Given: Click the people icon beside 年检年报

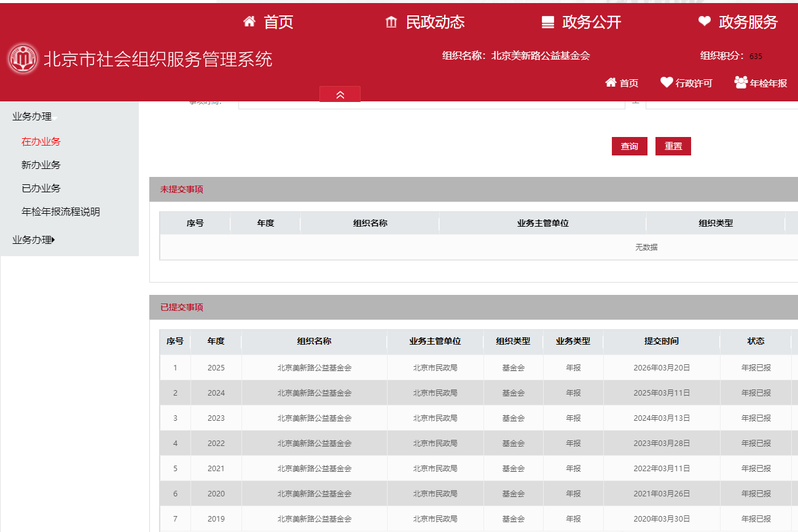Looking at the screenshot, I should 741,82.
